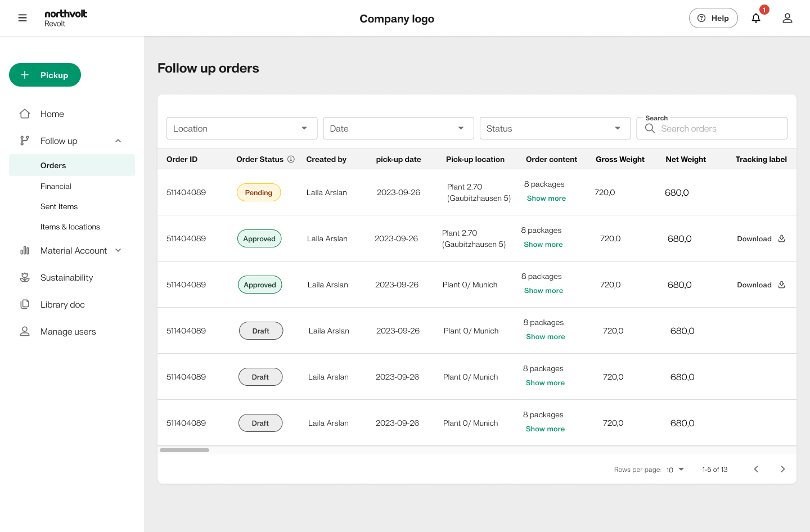Sort by the Order ID column header
810x532 pixels.
click(x=182, y=159)
